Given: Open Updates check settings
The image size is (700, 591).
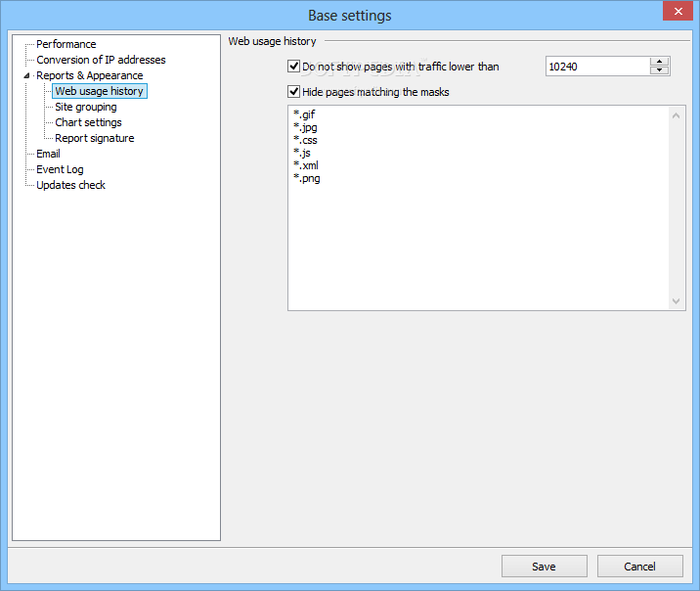Looking at the screenshot, I should tap(70, 185).
